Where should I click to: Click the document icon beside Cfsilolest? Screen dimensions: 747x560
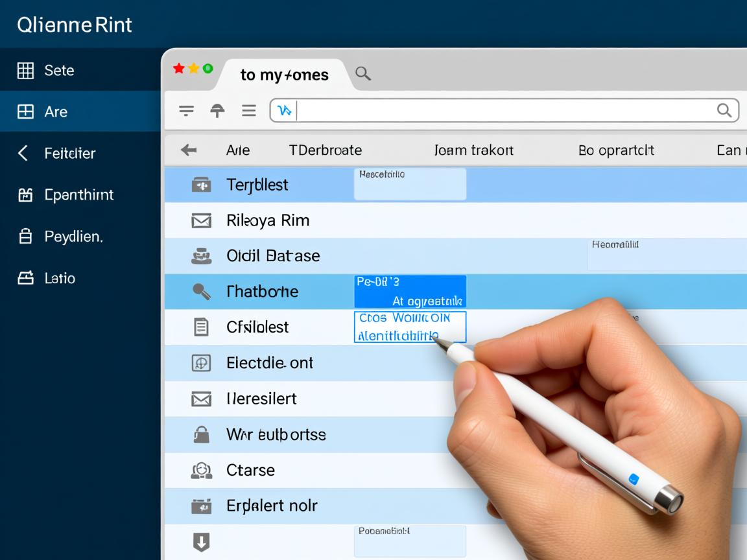pyautogui.click(x=202, y=327)
